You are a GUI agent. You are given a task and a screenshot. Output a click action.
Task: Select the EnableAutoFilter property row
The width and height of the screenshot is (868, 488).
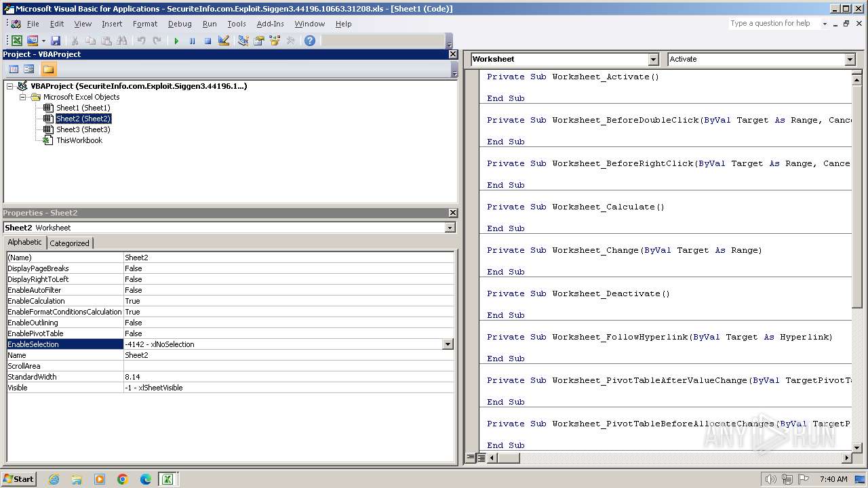(x=231, y=290)
